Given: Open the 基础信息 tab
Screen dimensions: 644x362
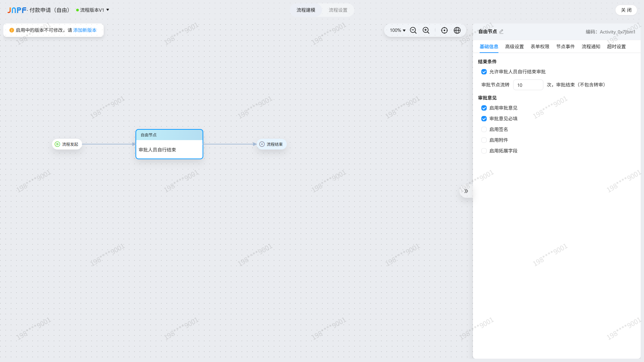Looking at the screenshot, I should [x=489, y=47].
